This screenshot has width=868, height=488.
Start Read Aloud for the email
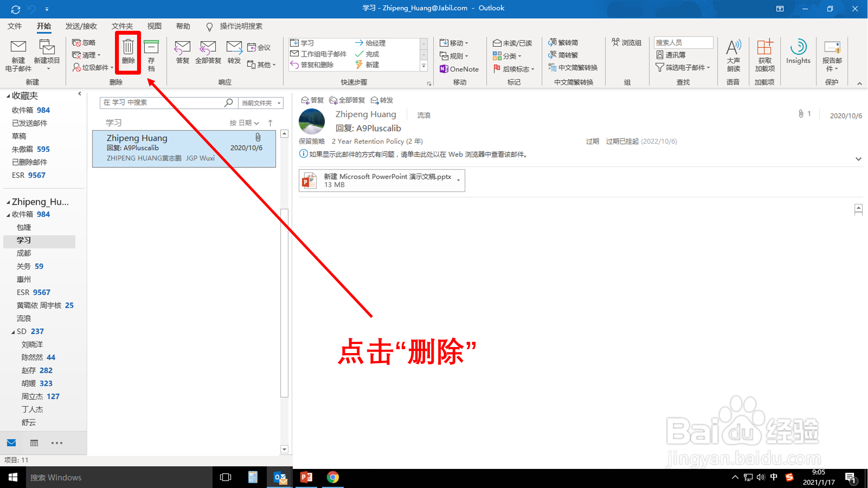pyautogui.click(x=733, y=55)
